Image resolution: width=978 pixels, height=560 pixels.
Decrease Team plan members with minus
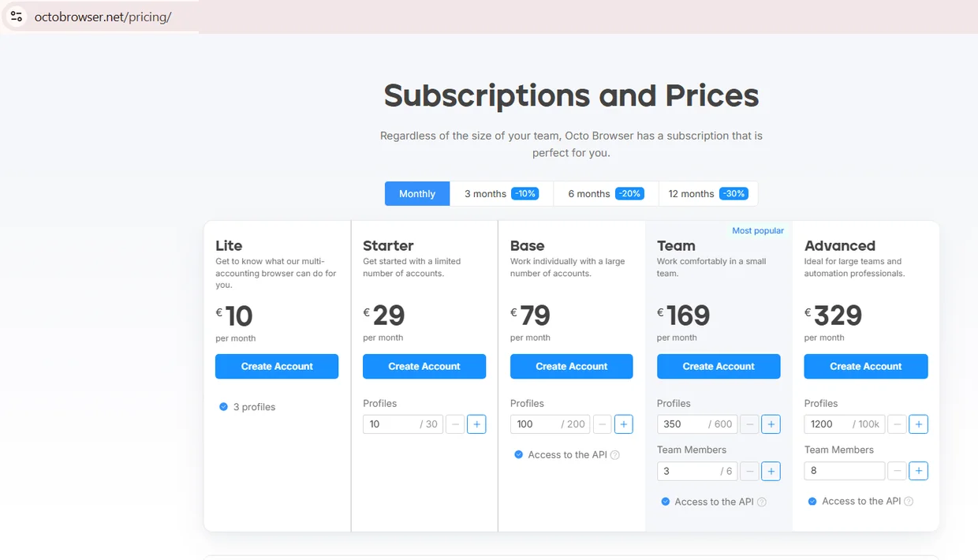click(750, 471)
